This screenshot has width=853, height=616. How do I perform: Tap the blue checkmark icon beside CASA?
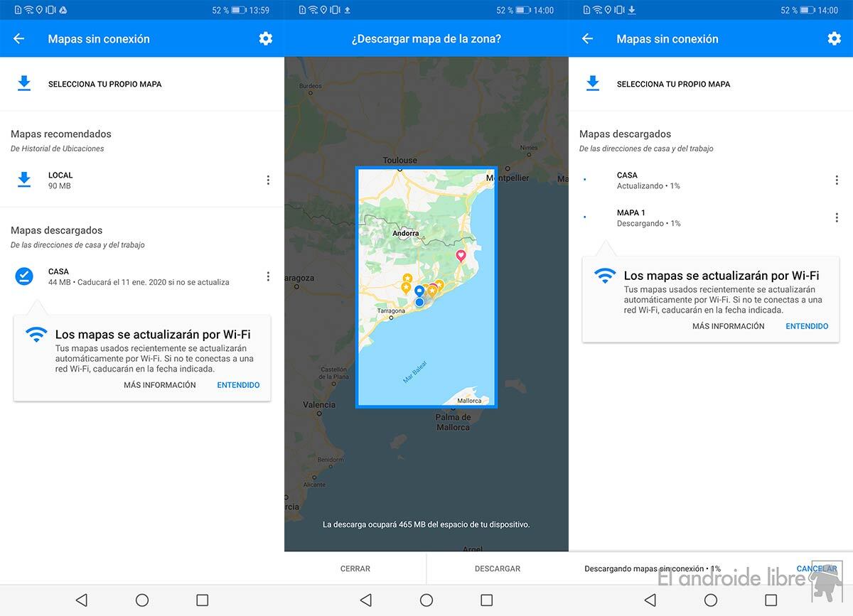[x=24, y=276]
